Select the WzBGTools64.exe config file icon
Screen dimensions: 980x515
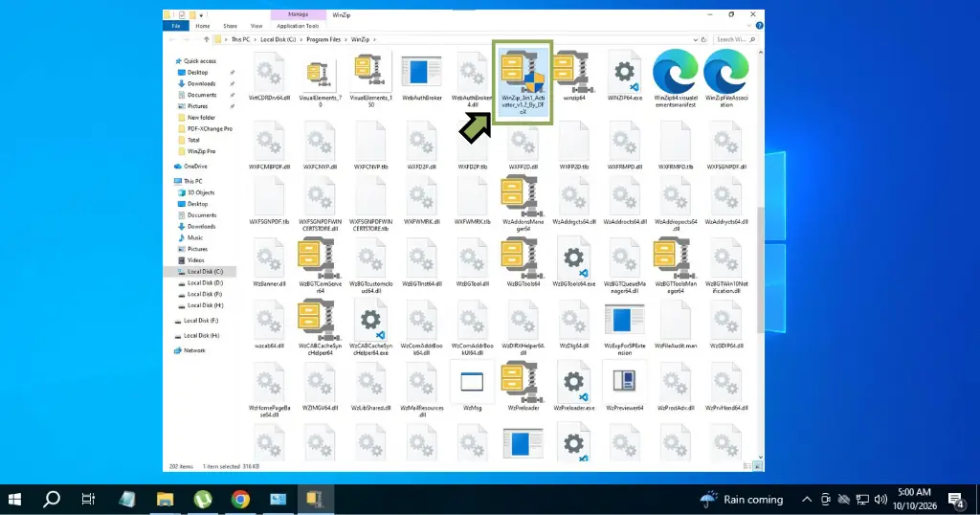[x=574, y=258]
